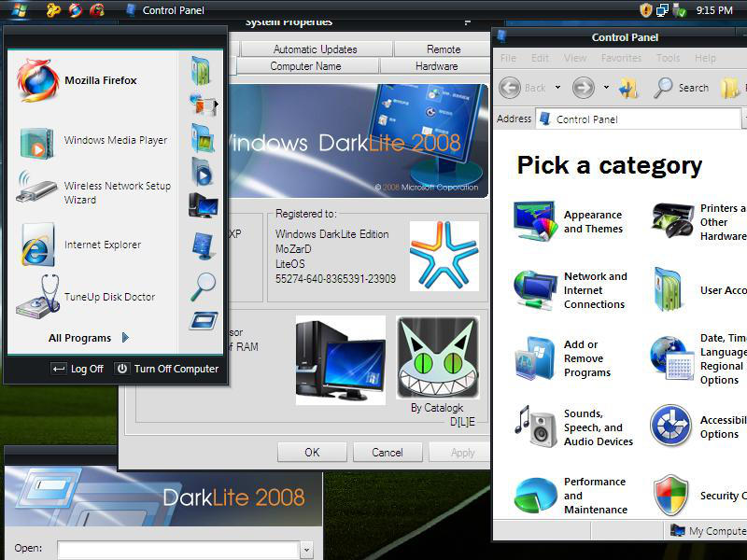Switch to the Remote tab
Image resolution: width=747 pixels, height=560 pixels.
[443, 49]
